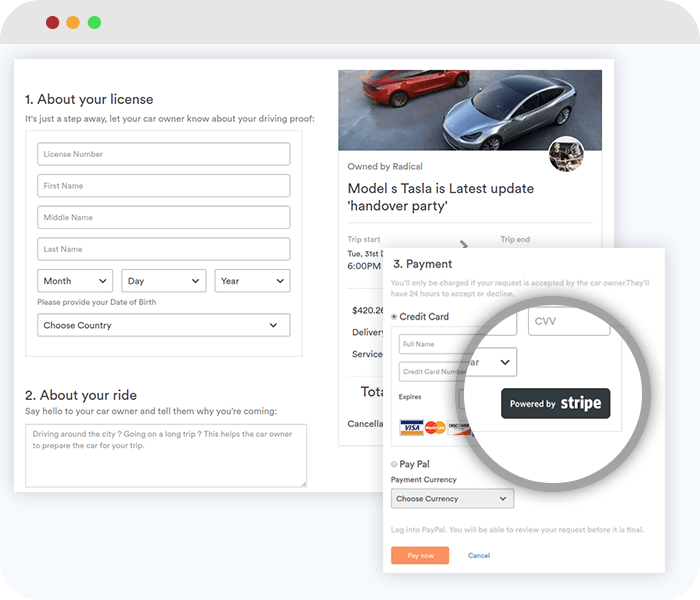Click the Tesla car photo

pyautogui.click(x=470, y=110)
